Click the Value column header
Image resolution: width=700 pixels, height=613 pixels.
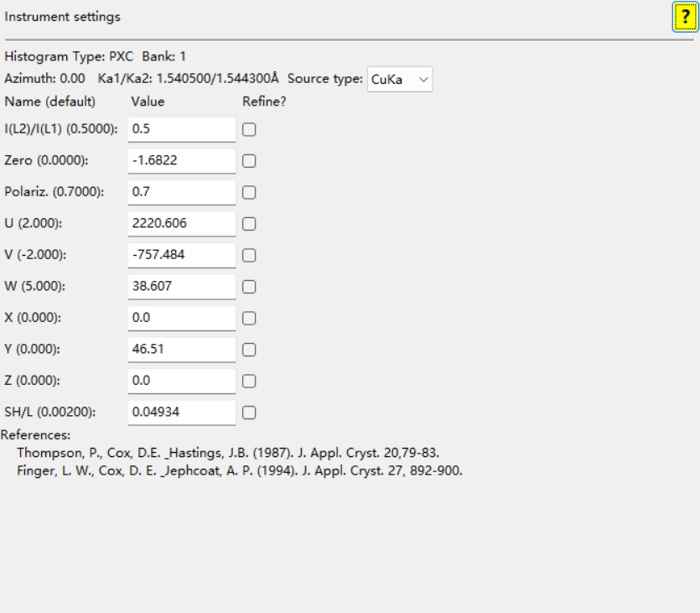(x=148, y=101)
